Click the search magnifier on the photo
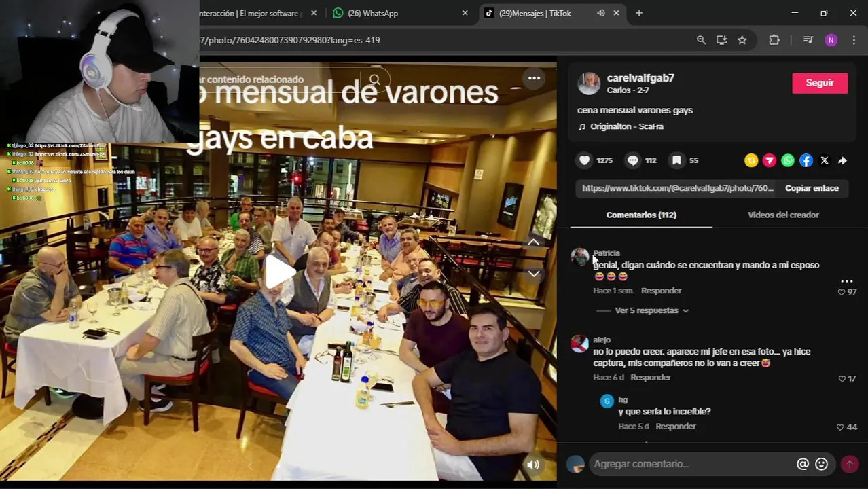Screen dimensions: 868x489 pos(375,79)
